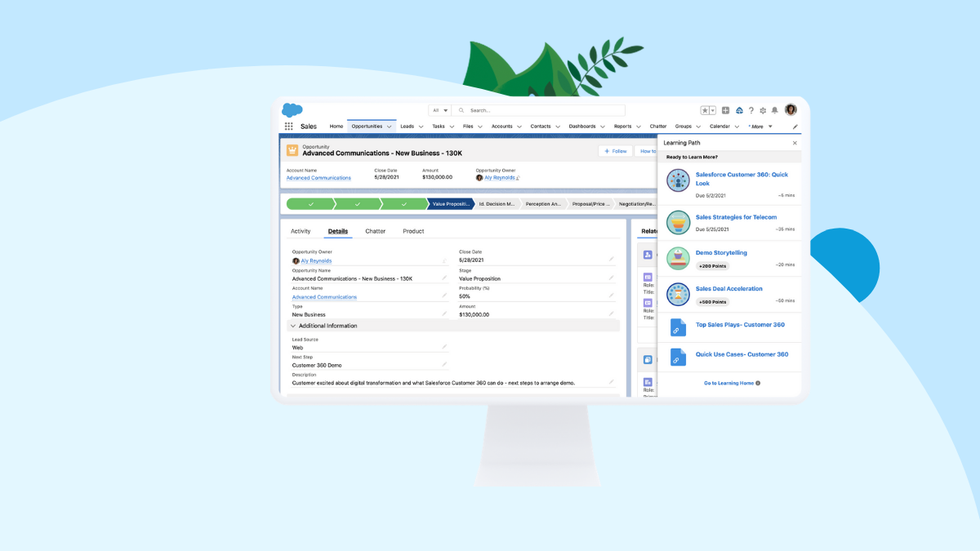Switch to the Activity tab

point(301,231)
